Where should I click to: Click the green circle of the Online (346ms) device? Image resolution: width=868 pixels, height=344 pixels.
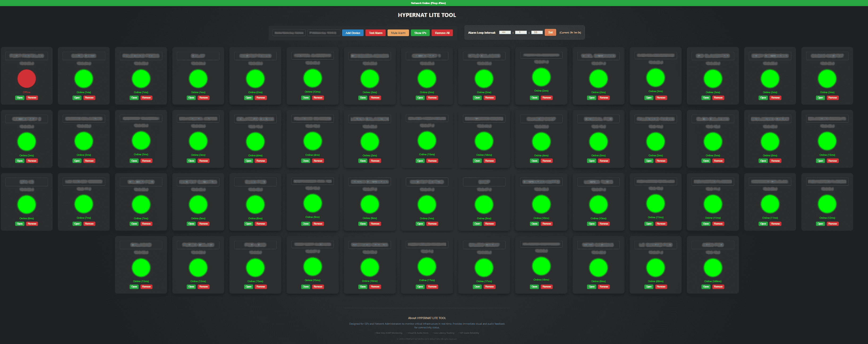coord(712,267)
